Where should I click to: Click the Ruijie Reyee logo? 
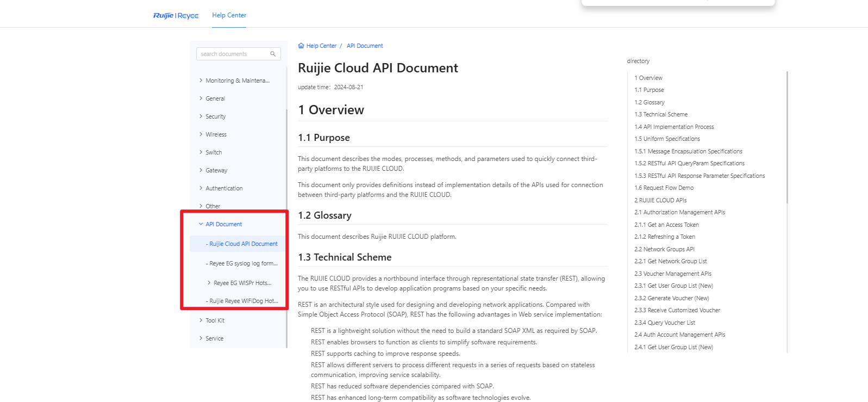pyautogui.click(x=176, y=16)
